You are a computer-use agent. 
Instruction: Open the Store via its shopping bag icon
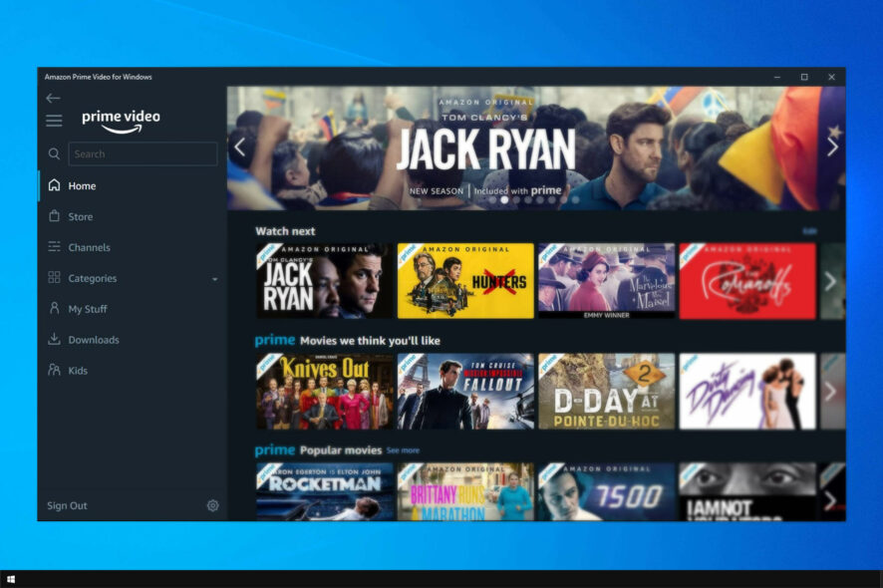[x=54, y=216]
